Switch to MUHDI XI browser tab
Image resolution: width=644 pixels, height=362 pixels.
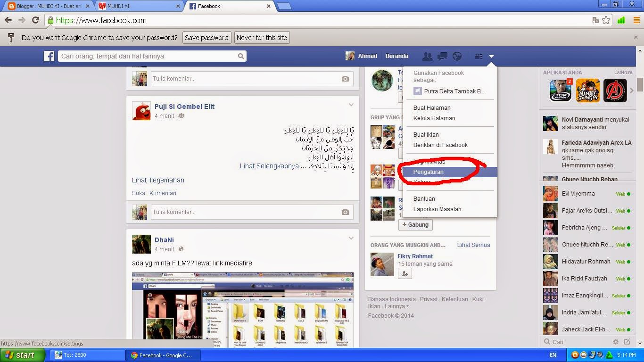point(139,6)
